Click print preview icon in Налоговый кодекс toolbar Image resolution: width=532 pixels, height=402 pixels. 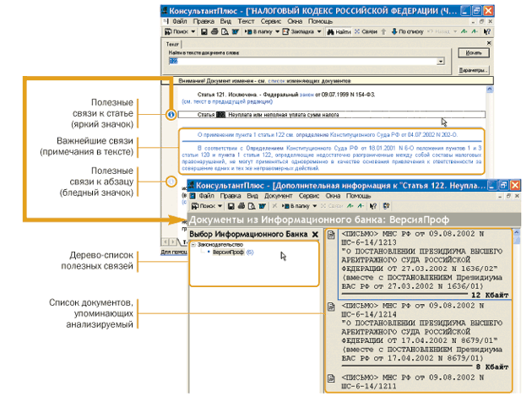click(x=225, y=31)
